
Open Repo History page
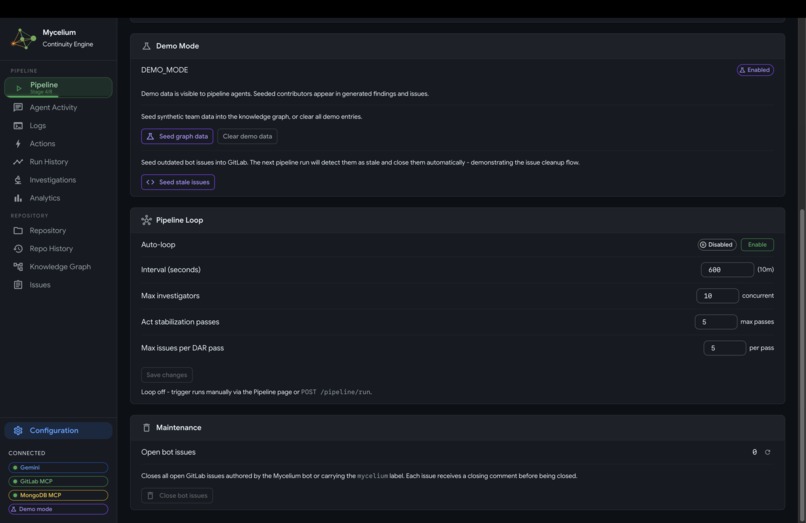click(51, 248)
